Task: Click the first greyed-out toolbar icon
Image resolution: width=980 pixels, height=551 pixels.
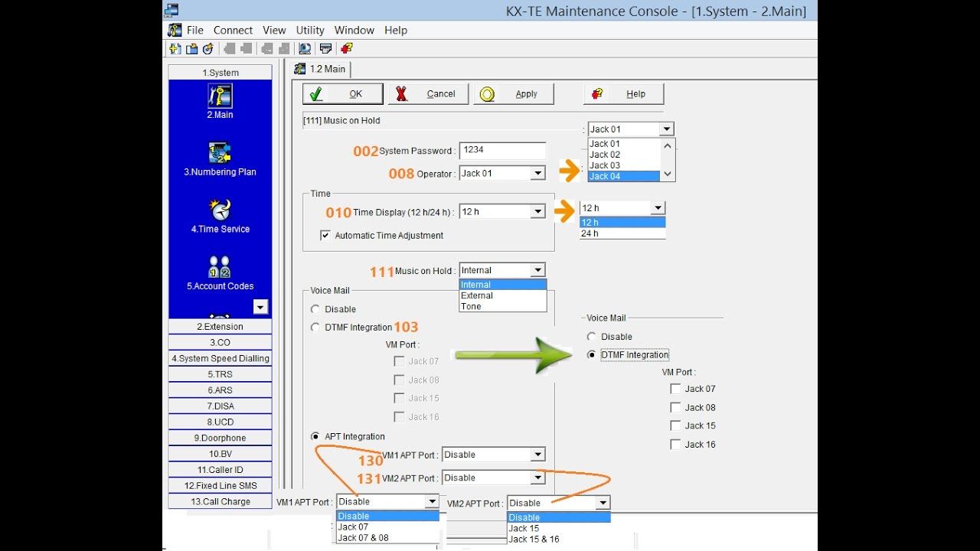Action: [x=230, y=49]
